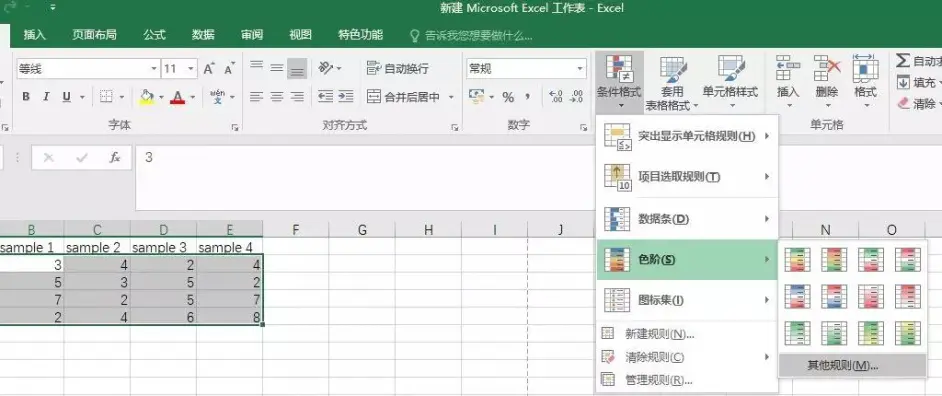
Task: Click 其他规则 in color scale gallery
Action: point(852,365)
